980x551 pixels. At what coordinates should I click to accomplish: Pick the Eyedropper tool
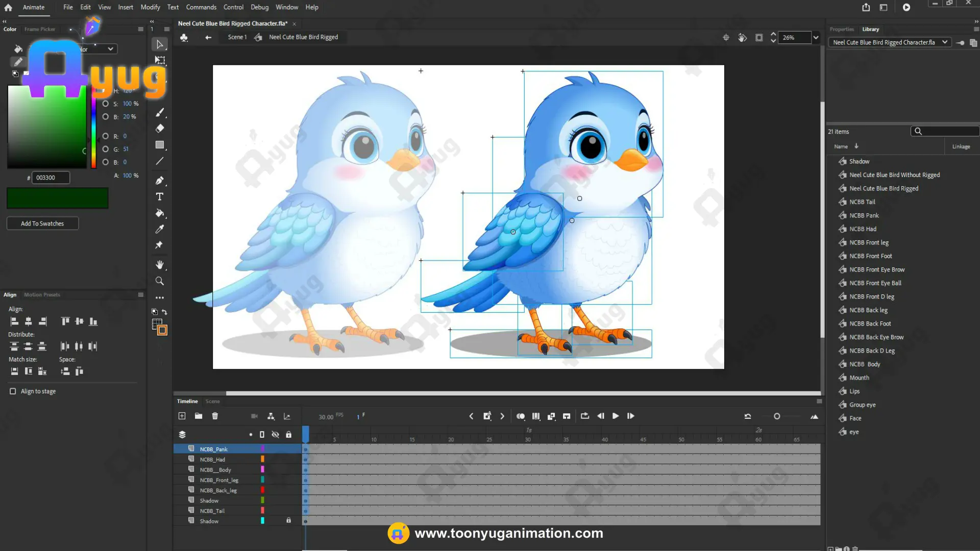point(160,229)
